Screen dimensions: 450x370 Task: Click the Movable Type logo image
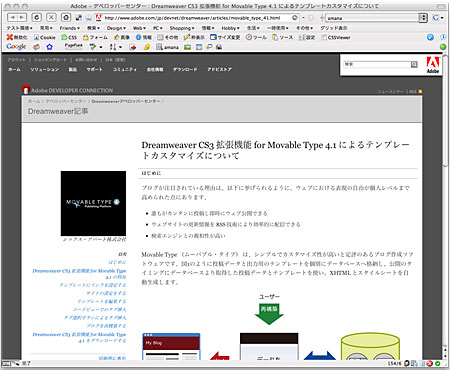[x=93, y=203]
